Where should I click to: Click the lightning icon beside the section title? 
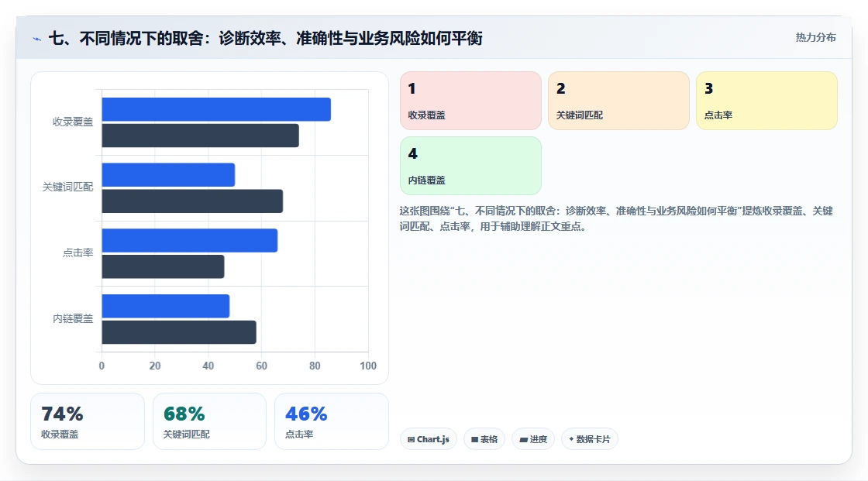(x=37, y=39)
